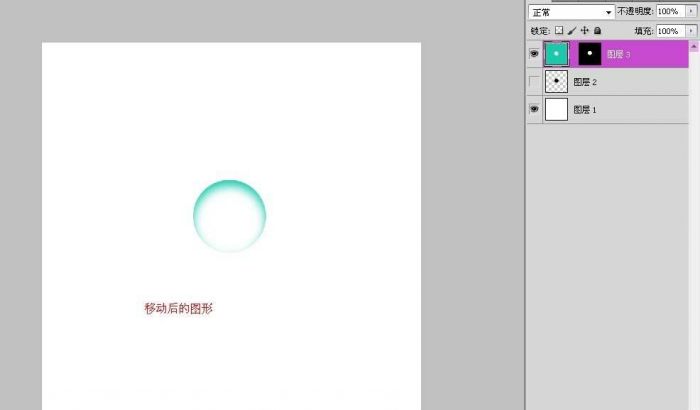
Task: Select the layer named 图层 3
Action: point(618,54)
